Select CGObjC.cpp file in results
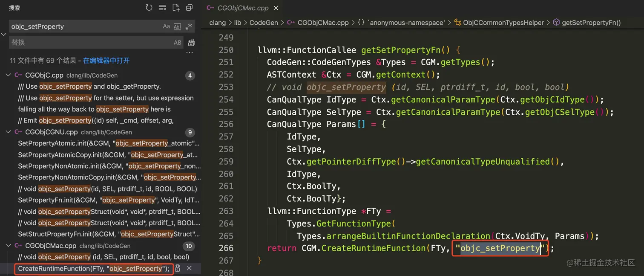This screenshot has width=644, height=276. [x=44, y=75]
